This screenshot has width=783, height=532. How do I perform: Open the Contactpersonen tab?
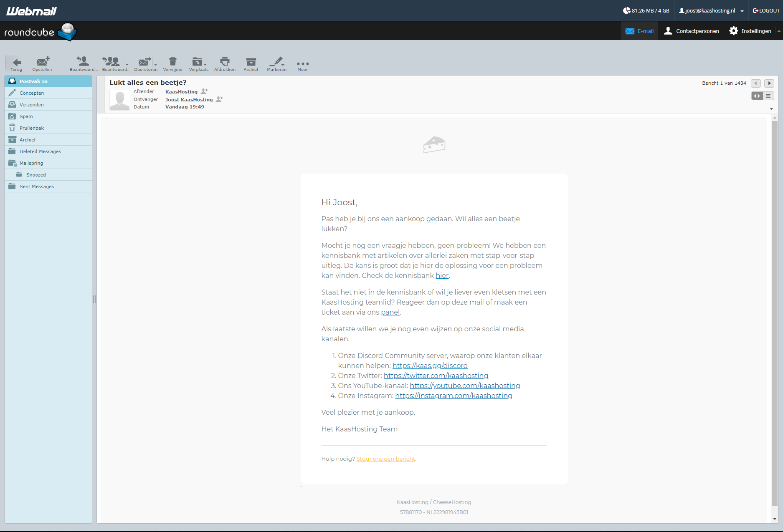click(692, 31)
